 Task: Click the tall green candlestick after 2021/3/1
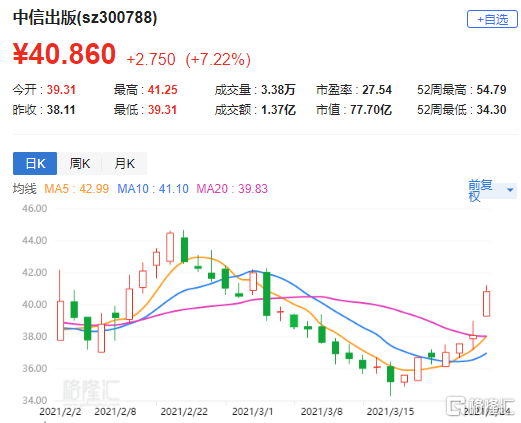267,294
